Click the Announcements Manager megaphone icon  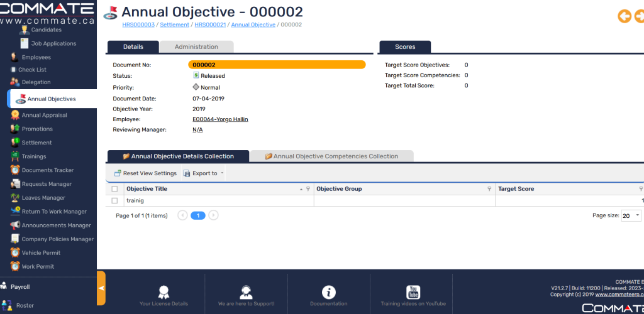[x=15, y=225]
